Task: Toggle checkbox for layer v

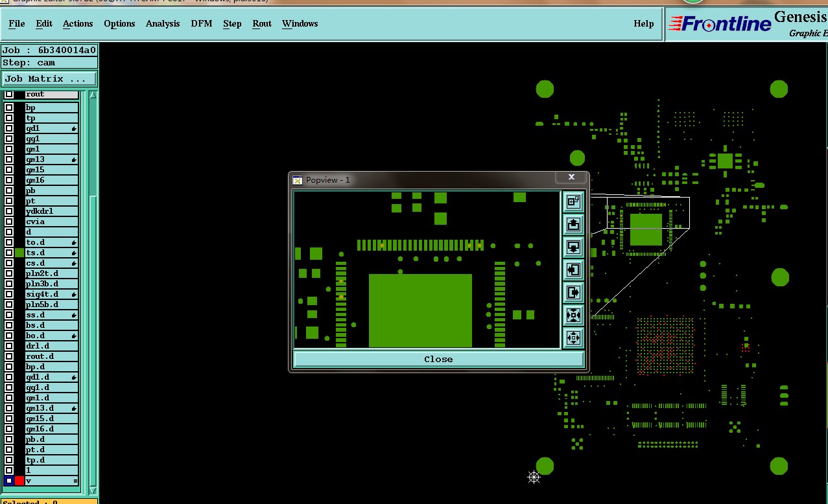Action: coord(9,481)
